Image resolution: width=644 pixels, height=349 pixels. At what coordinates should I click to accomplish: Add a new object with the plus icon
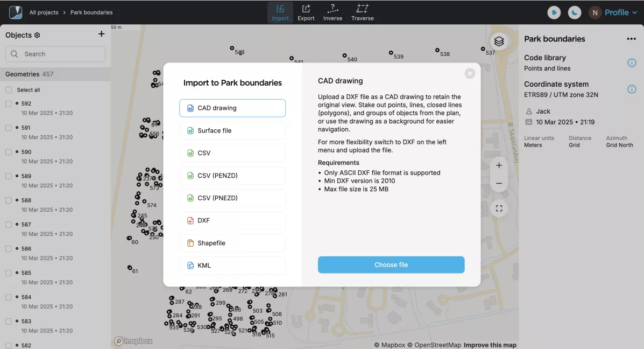click(x=102, y=34)
